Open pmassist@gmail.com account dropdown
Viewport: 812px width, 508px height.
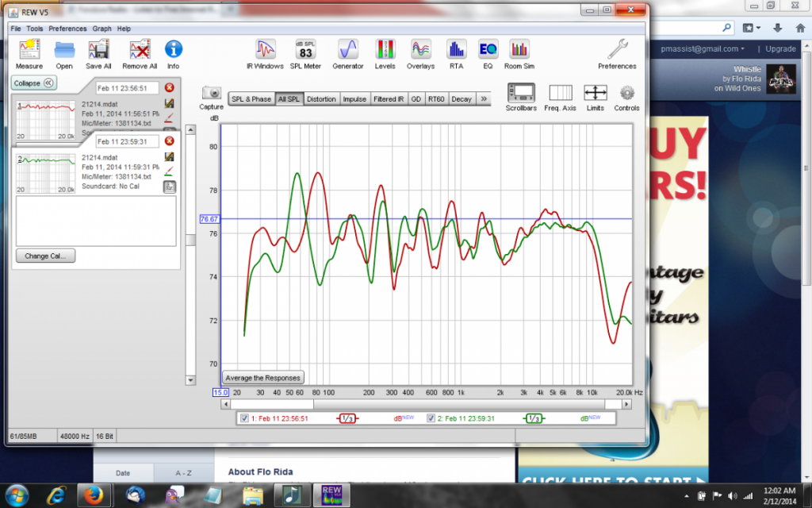click(703, 48)
